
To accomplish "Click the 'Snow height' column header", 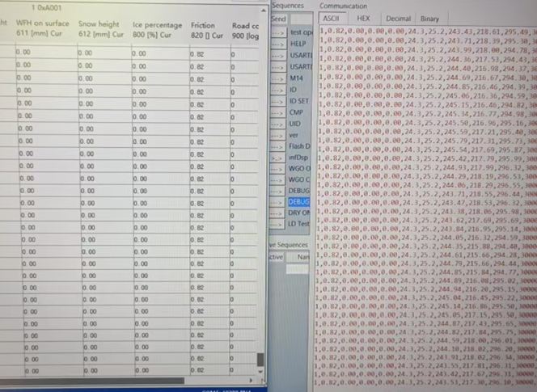I will pos(100,29).
